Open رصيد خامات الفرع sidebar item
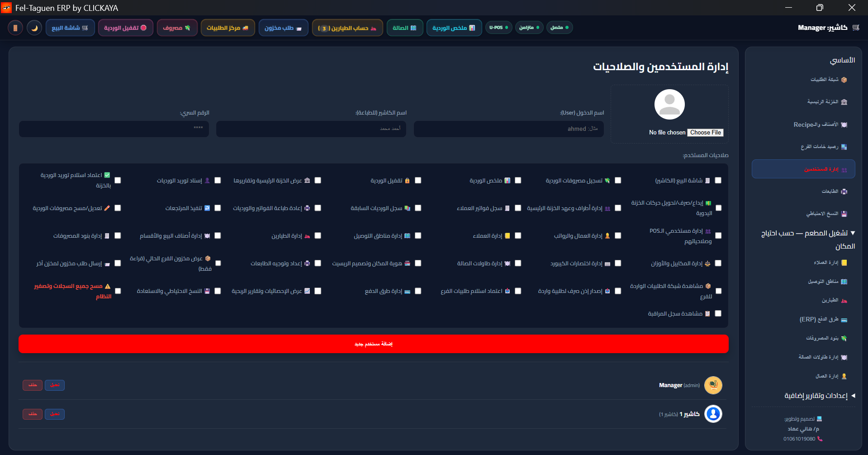This screenshot has width=868, height=455. [803, 147]
